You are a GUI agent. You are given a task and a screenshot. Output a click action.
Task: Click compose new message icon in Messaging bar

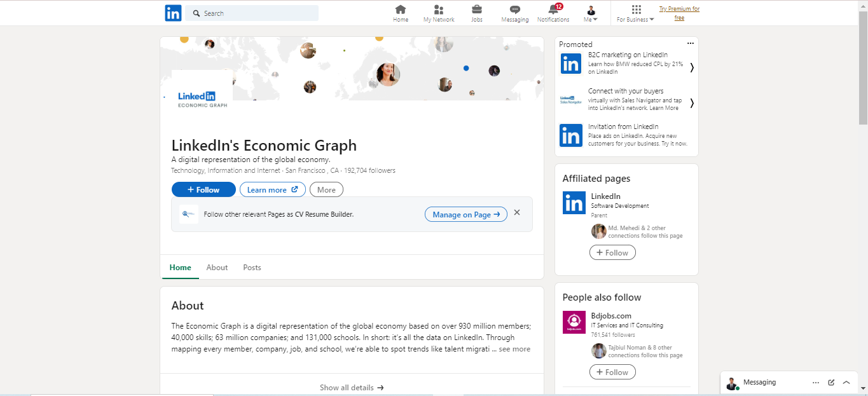pos(831,383)
